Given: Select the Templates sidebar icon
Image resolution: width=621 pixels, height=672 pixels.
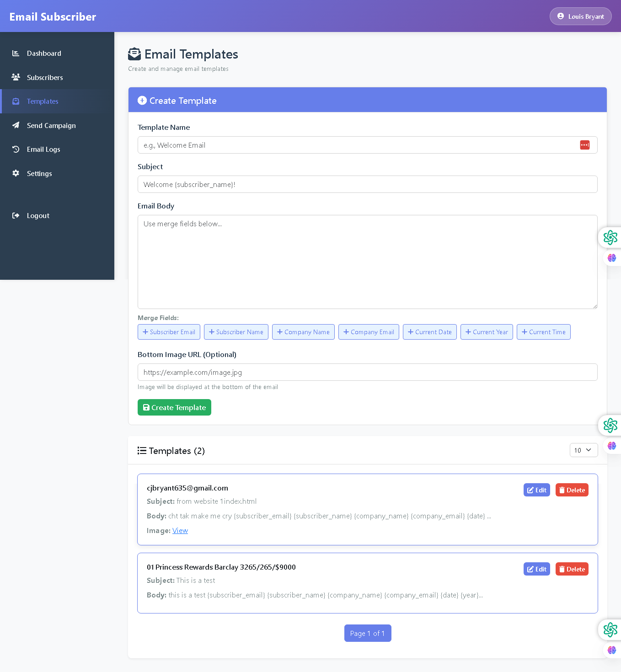Looking at the screenshot, I should (x=16, y=101).
